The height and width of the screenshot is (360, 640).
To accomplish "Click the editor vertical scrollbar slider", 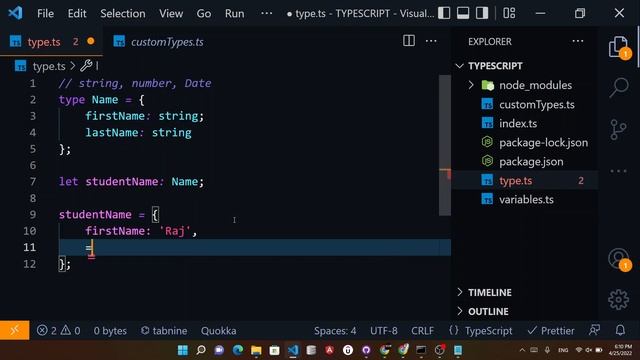I will 444,145.
